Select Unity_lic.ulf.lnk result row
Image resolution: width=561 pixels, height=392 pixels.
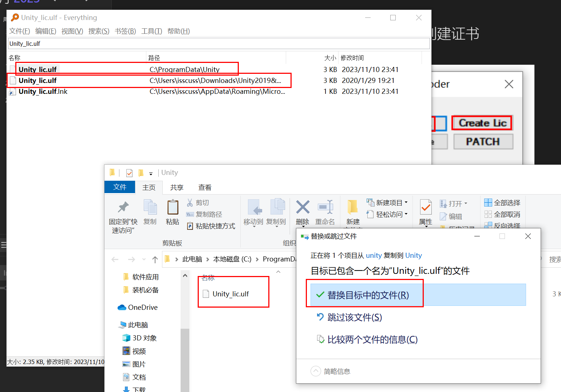218,91
